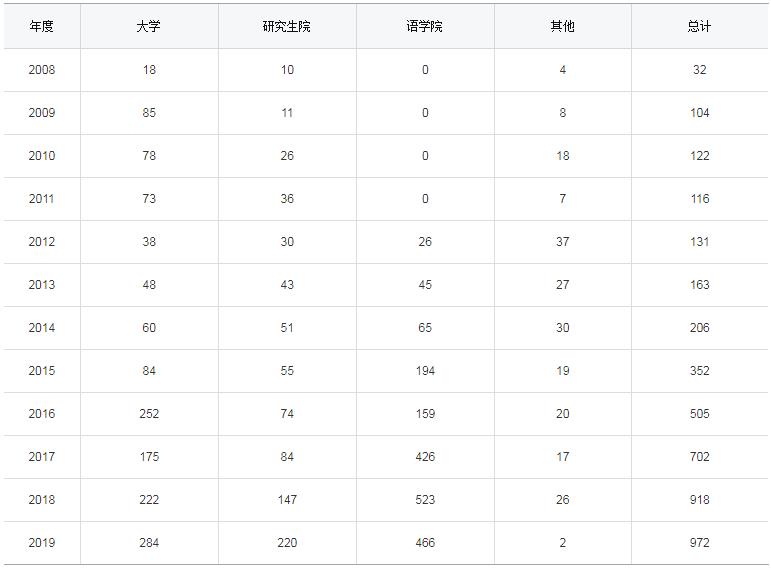Click the 研究生院 column header
The width and height of the screenshot is (771, 571).
[287, 26]
